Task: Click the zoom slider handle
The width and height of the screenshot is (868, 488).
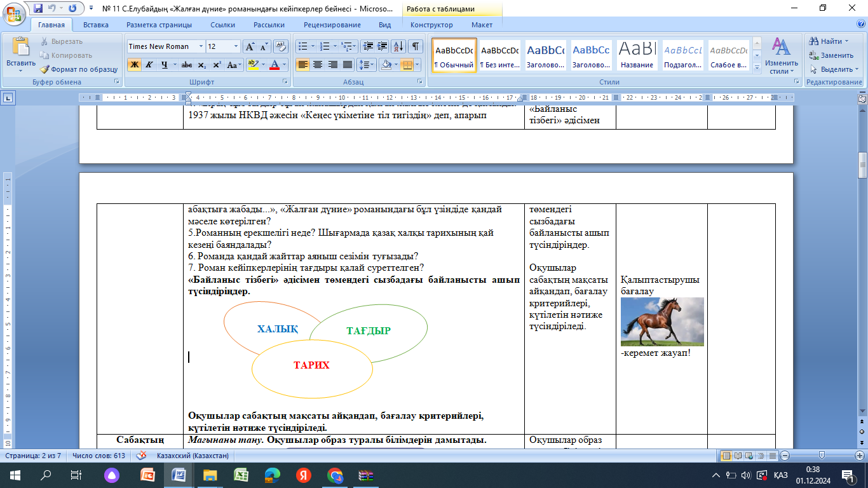Action: click(x=822, y=456)
